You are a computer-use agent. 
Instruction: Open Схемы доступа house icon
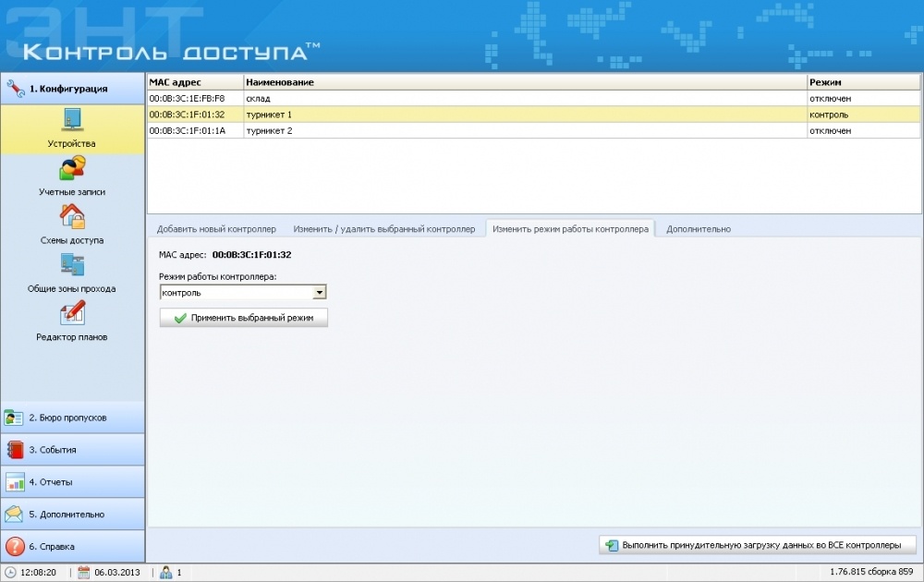(x=72, y=216)
